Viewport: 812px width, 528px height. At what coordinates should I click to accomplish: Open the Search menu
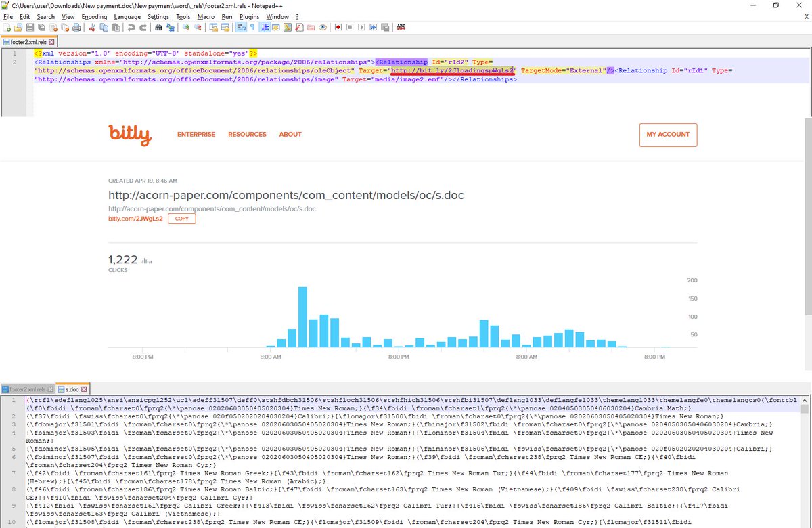(x=46, y=16)
